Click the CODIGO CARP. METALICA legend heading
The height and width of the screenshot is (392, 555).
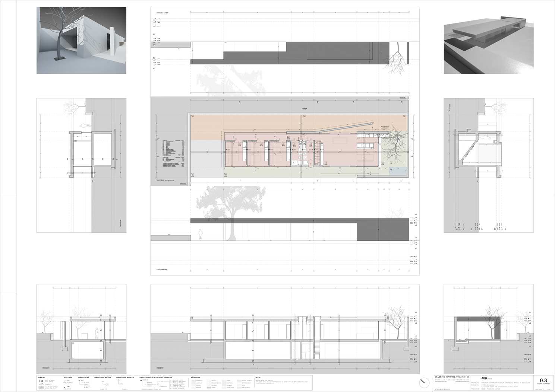click(125, 377)
